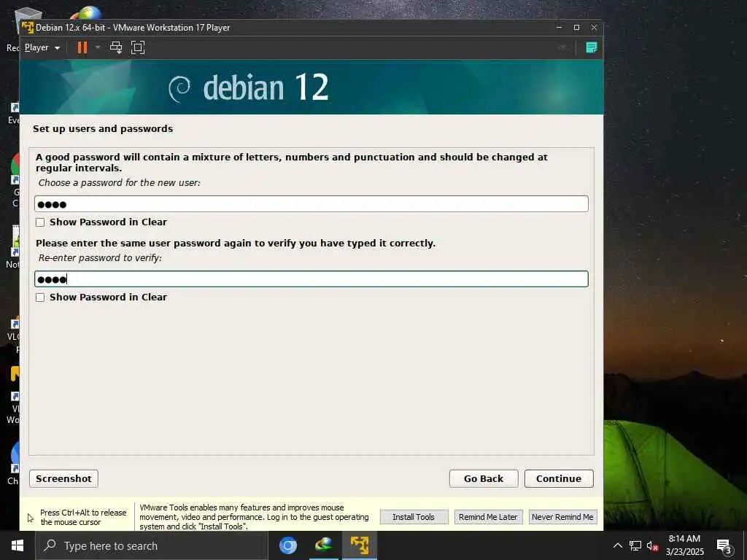The height and width of the screenshot is (560, 747).
Task: Open the dropdown arrow beside the pause icon
Action: (x=98, y=47)
